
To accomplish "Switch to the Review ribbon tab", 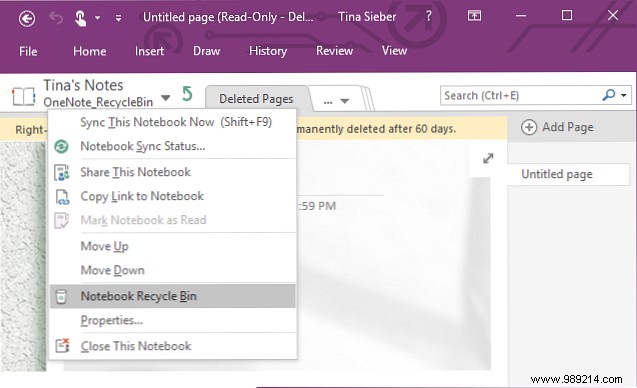I will pos(334,51).
